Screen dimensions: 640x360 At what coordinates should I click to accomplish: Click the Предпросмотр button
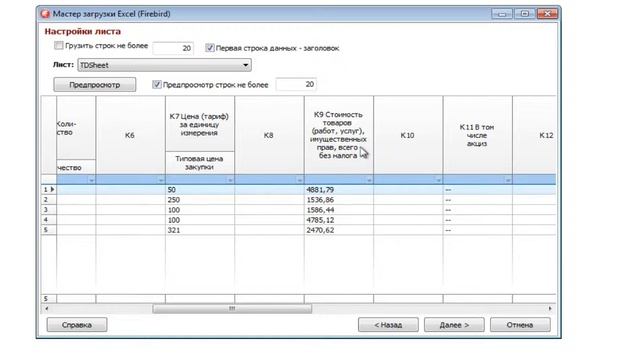(x=95, y=85)
